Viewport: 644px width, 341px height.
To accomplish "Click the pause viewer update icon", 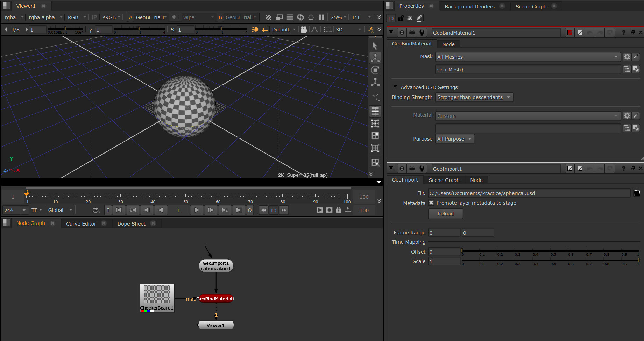I will (x=321, y=17).
